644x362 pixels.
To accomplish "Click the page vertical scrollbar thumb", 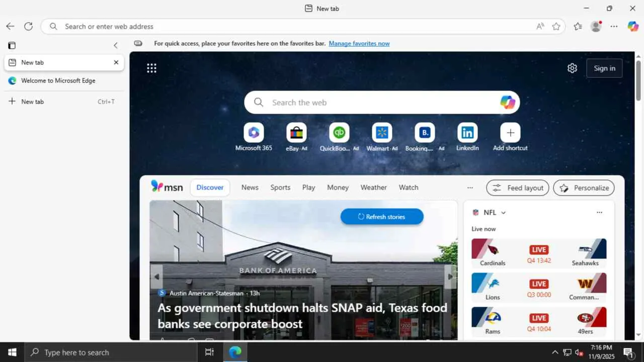I will pos(638,80).
